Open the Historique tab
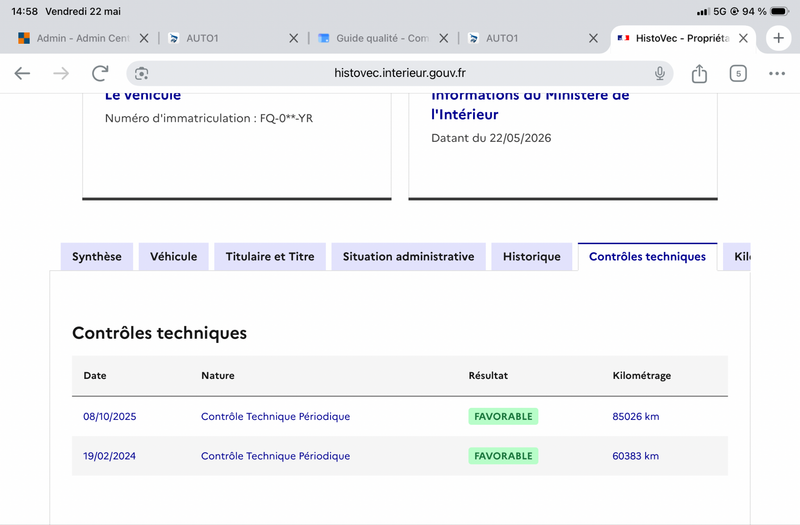The image size is (800, 525). (x=531, y=257)
